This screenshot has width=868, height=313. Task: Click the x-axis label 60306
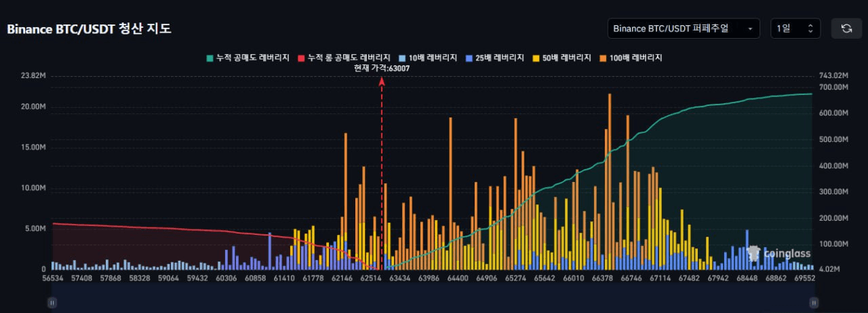pyautogui.click(x=225, y=278)
